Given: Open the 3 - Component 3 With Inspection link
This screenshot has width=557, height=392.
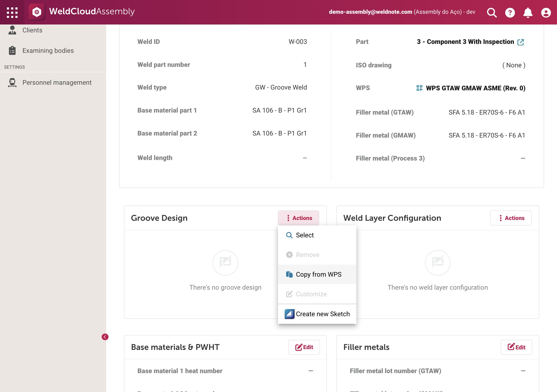Looking at the screenshot, I should (x=465, y=42).
